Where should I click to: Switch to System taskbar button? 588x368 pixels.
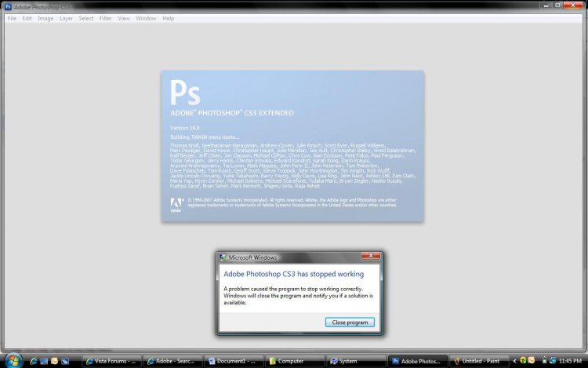pos(356,361)
